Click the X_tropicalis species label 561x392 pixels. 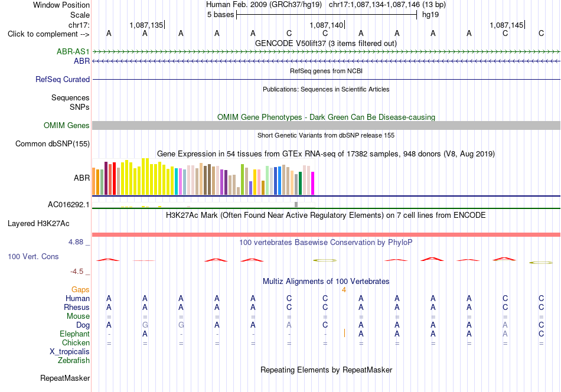click(70, 352)
